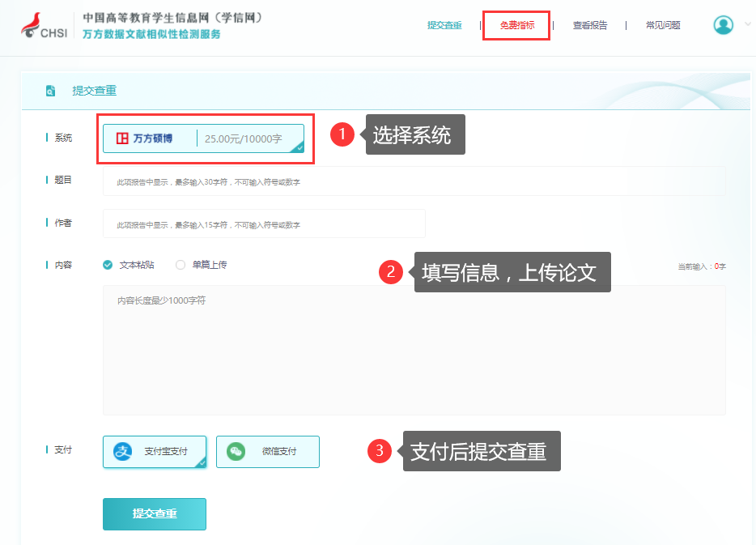Viewport: 756px width, 545px height.
Task: Choose 支付宝支付 payment method
Action: point(155,451)
